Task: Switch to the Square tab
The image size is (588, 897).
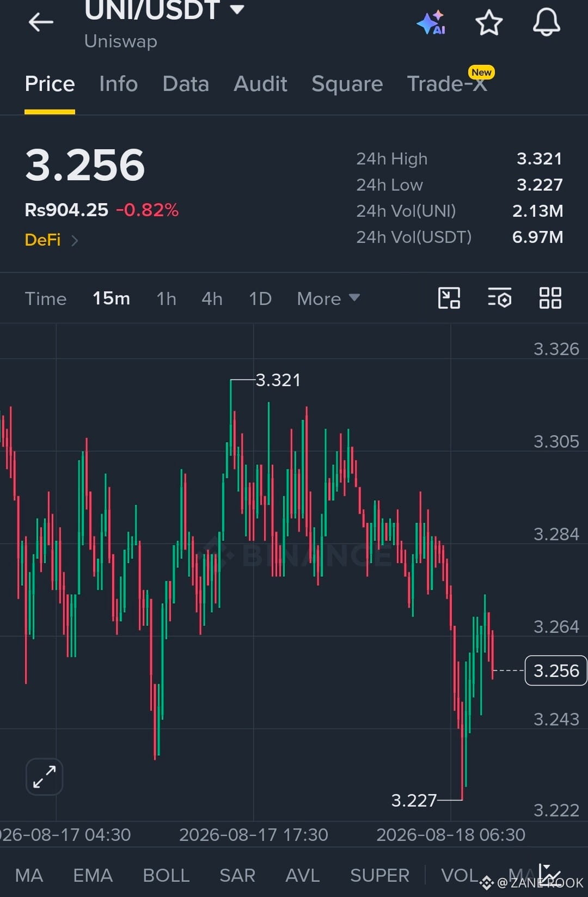Action: [347, 84]
